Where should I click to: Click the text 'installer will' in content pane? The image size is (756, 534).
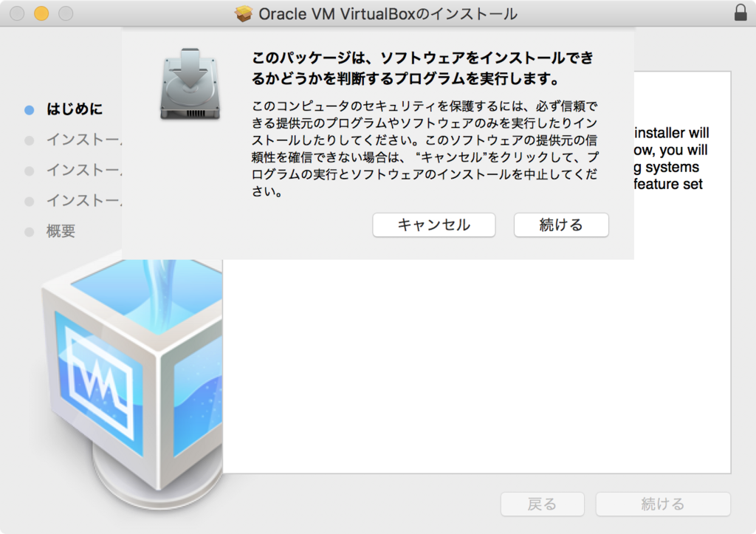[x=672, y=133]
